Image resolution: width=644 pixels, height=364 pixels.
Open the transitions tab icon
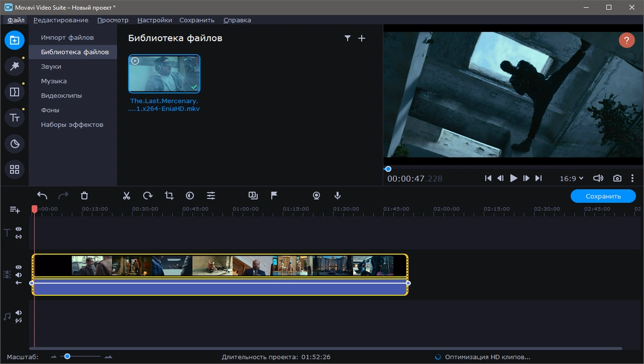coord(14,92)
